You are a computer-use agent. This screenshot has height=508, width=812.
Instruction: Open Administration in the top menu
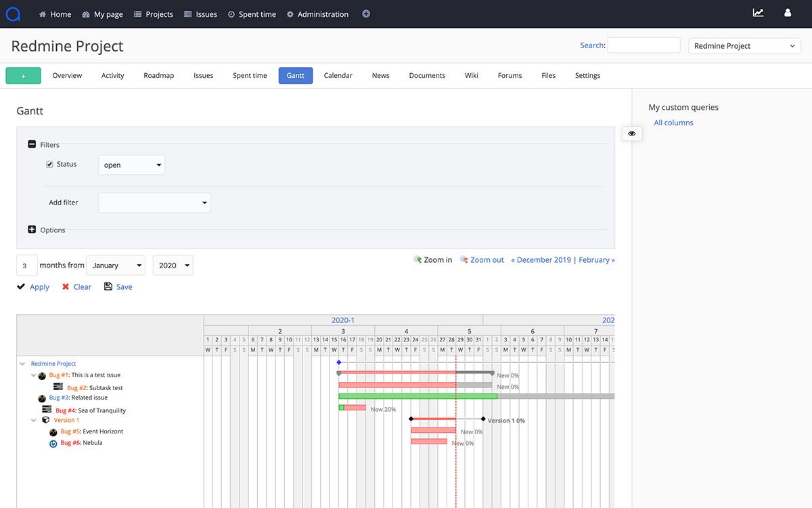click(317, 14)
